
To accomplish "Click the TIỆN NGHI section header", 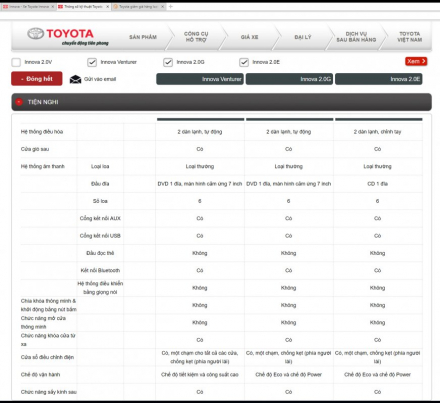I will coord(221,102).
